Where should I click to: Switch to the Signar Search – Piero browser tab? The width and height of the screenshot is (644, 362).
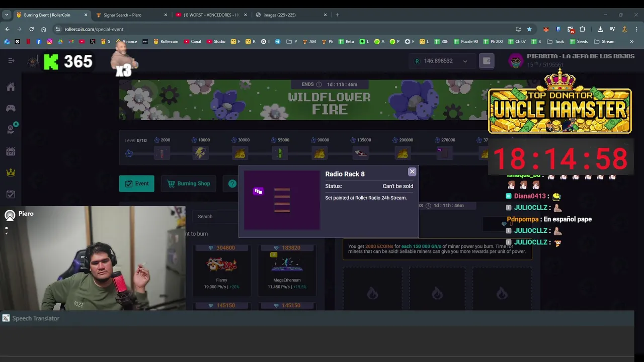click(x=131, y=15)
